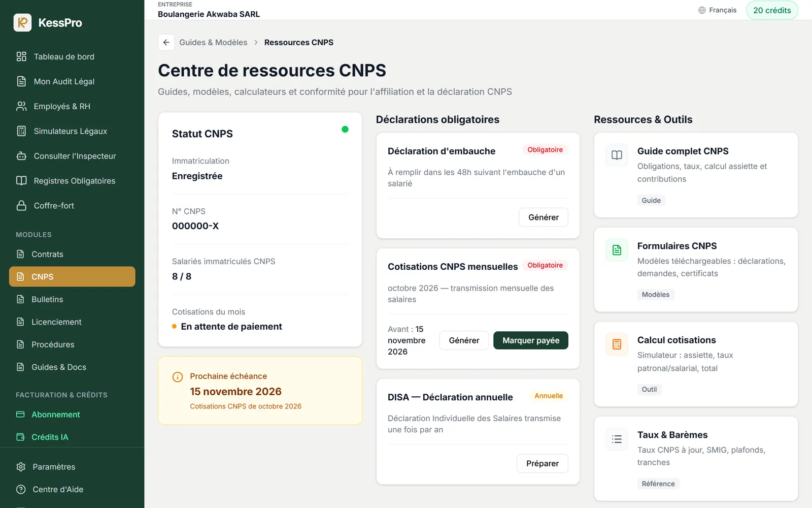The height and width of the screenshot is (508, 812).
Task: Click the Coffre-fort lock icon
Action: tap(21, 206)
